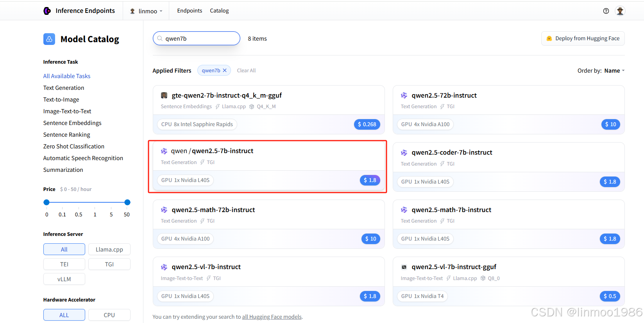644x323 pixels.
Task: Click the $ 10 price on qwen2.5-72b-instruct
Action: point(610,124)
